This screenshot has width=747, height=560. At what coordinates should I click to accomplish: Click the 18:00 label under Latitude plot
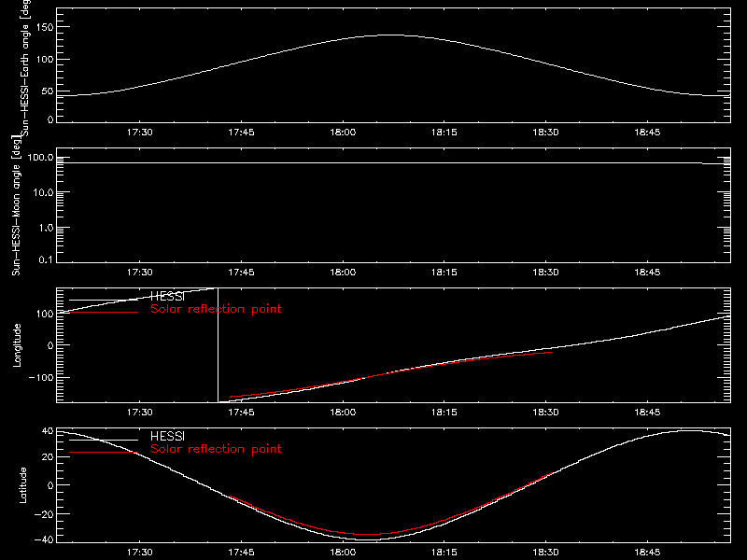point(343,553)
